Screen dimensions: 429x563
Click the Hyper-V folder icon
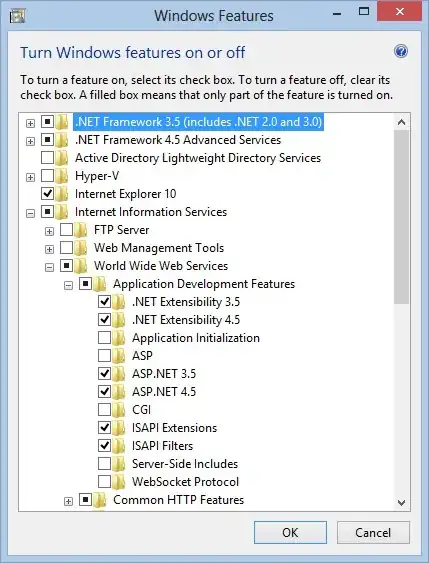(x=62, y=176)
